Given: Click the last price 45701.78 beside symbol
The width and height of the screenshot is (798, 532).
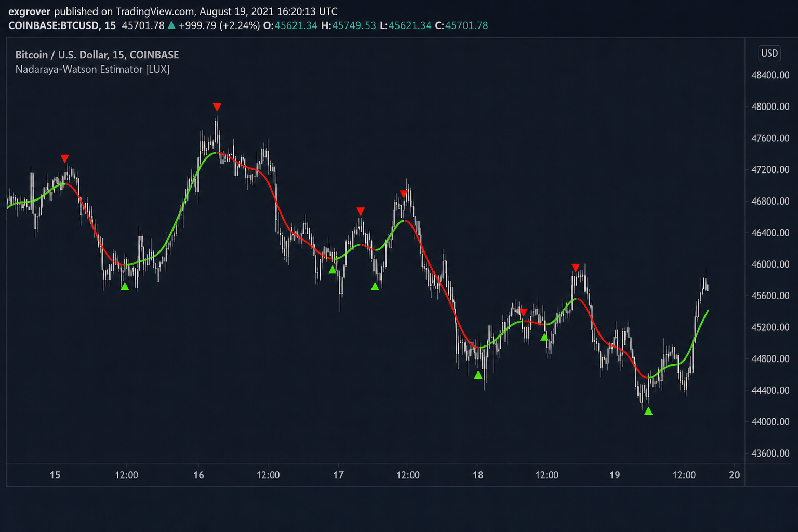Looking at the screenshot, I should tap(143, 25).
